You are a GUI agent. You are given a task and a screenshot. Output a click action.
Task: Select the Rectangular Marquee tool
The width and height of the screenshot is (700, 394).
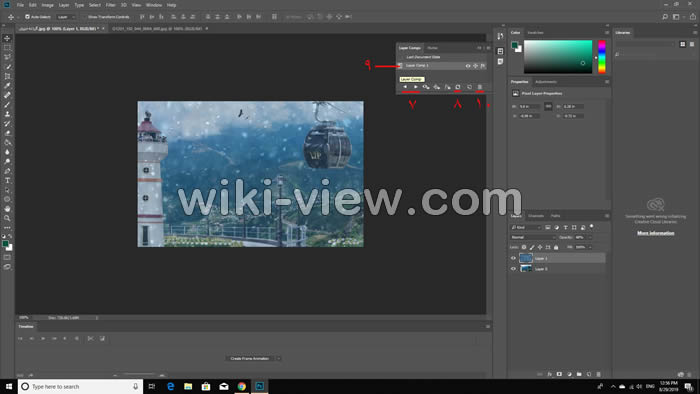7,48
